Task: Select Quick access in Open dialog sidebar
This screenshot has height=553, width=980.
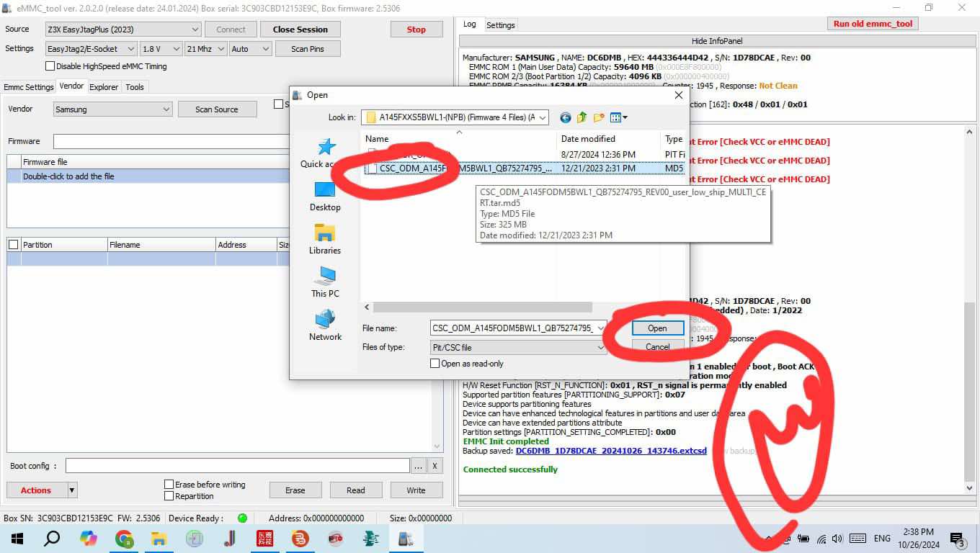Action: pos(326,153)
